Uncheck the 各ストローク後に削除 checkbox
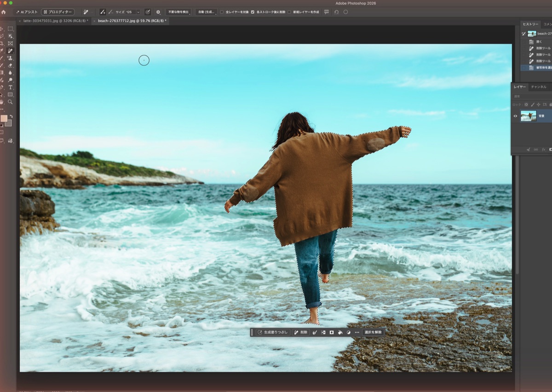Viewport: 552px width, 392px height. (253, 12)
